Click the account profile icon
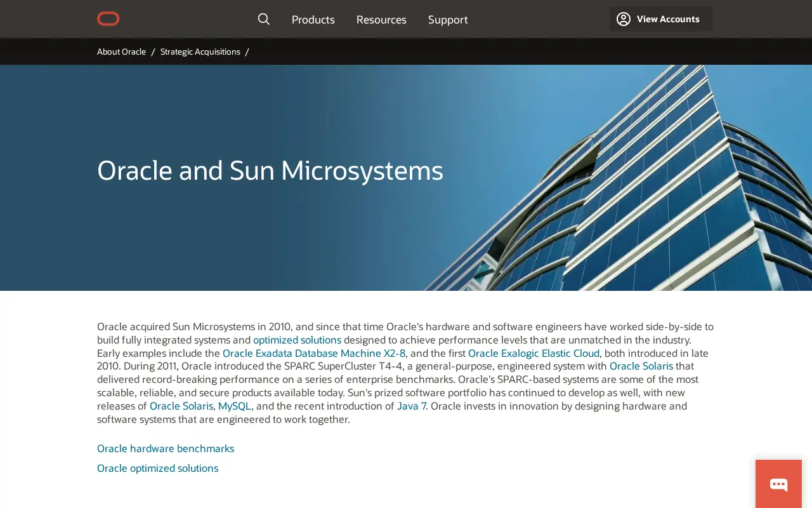Image resolution: width=812 pixels, height=508 pixels. [624, 19]
